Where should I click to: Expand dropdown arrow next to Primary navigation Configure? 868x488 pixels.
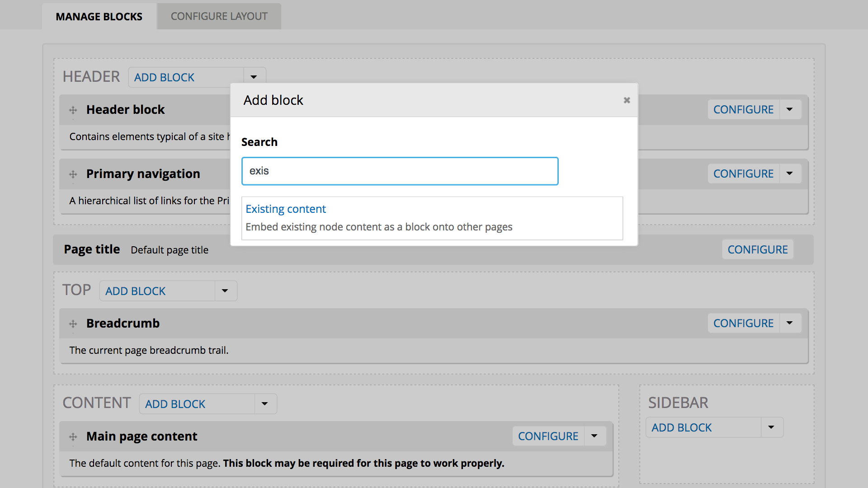coord(789,174)
